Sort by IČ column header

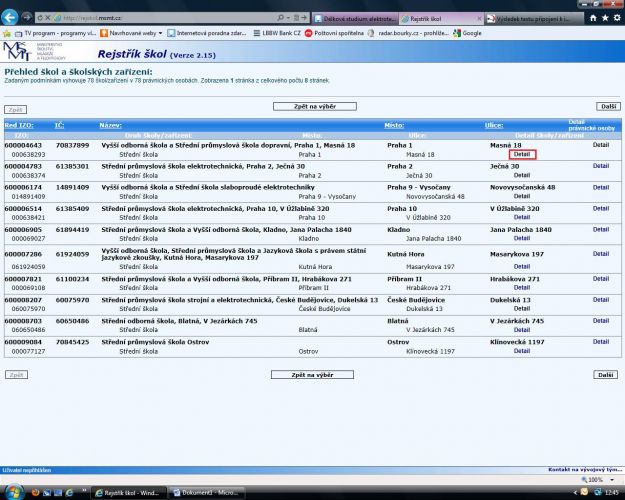point(59,125)
